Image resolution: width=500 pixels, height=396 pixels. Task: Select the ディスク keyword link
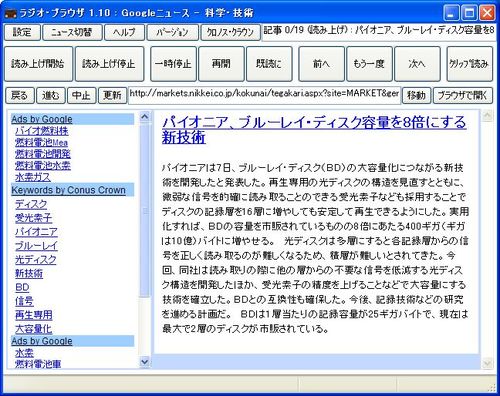coord(31,204)
